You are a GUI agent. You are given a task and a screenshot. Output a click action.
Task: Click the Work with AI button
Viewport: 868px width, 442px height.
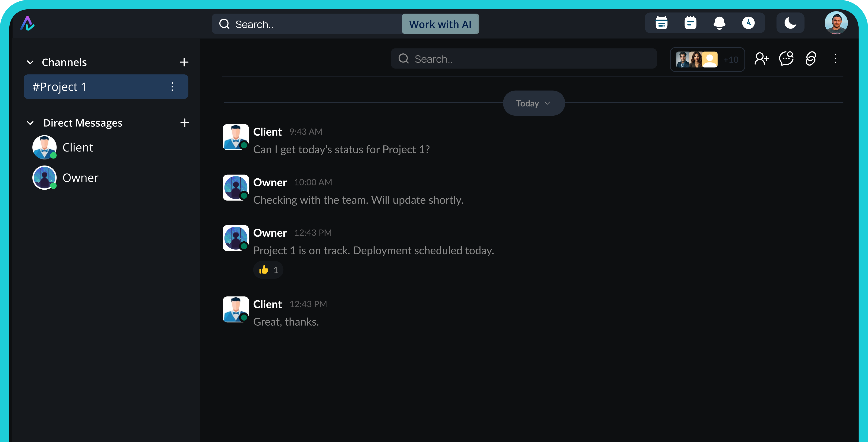[440, 24]
